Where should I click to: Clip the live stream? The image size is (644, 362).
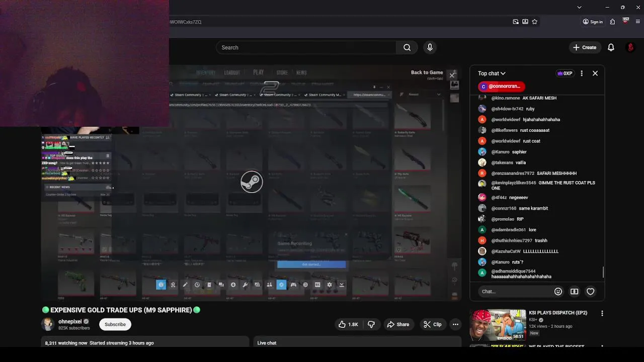pyautogui.click(x=432, y=325)
